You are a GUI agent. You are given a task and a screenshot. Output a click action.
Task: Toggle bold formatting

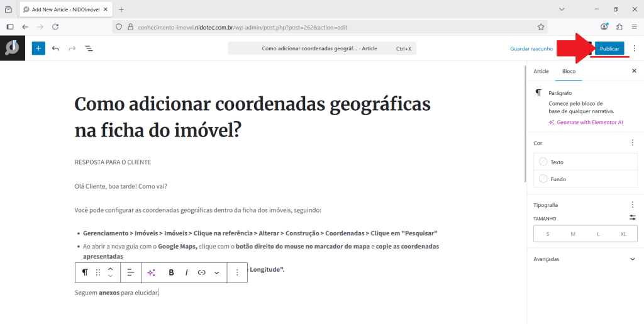171,272
